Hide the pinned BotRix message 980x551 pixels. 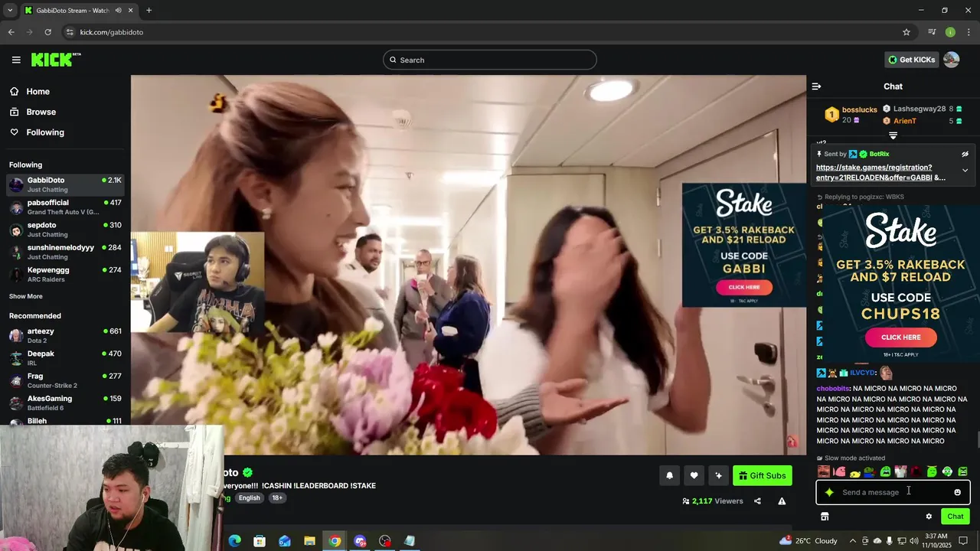point(965,154)
